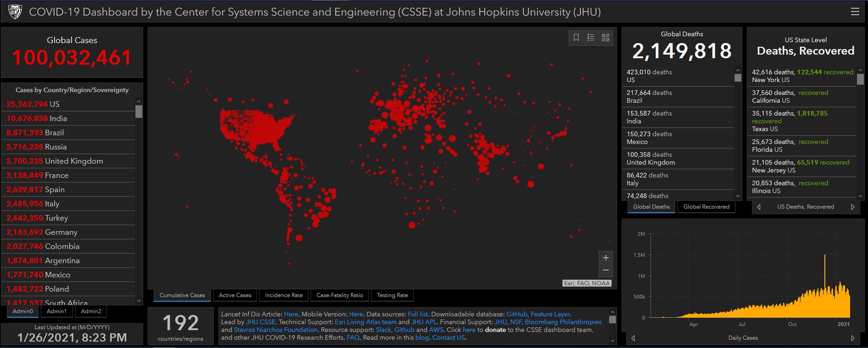Click the JHU shield logo
Image resolution: width=868 pixels, height=348 pixels.
[x=15, y=12]
